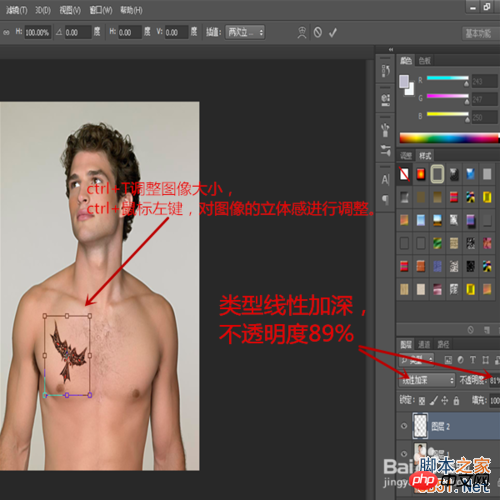
Task: Apply the yellow frame style preset in second row
Action: (487, 197)
